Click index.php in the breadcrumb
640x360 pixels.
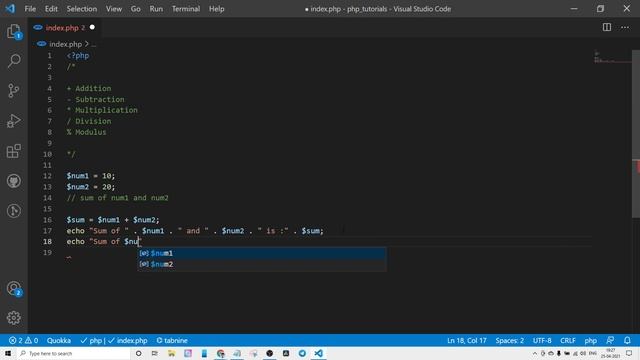[65, 44]
